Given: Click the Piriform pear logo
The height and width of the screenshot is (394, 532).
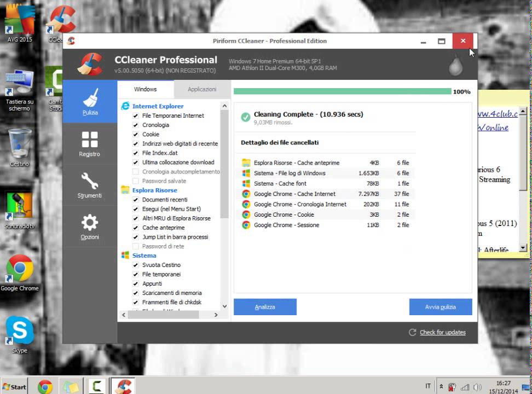Looking at the screenshot, I should click(456, 66).
